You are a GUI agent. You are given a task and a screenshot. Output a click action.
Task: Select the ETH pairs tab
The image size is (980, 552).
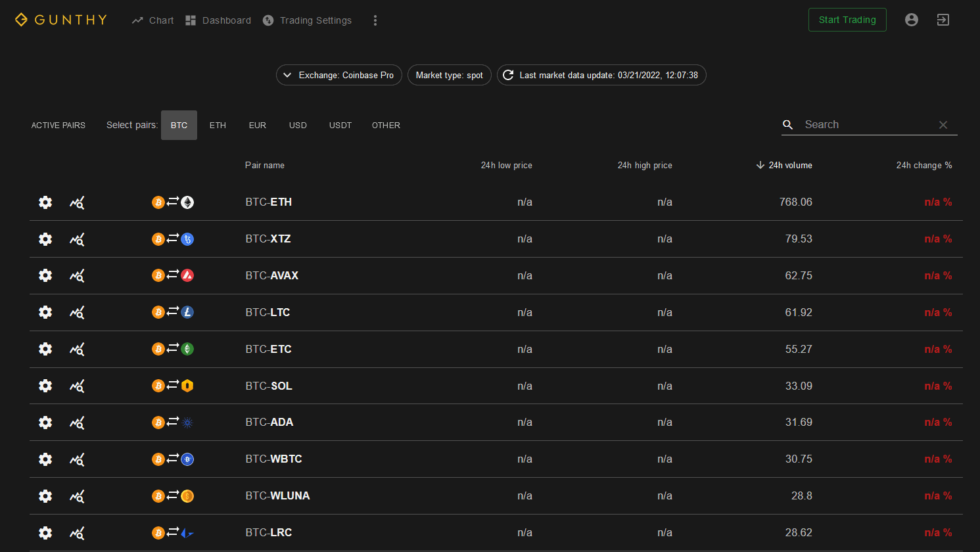pyautogui.click(x=218, y=126)
